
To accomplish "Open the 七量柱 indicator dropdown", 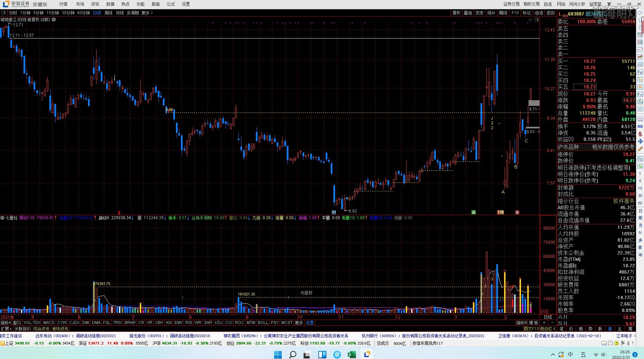I will coord(2,218).
